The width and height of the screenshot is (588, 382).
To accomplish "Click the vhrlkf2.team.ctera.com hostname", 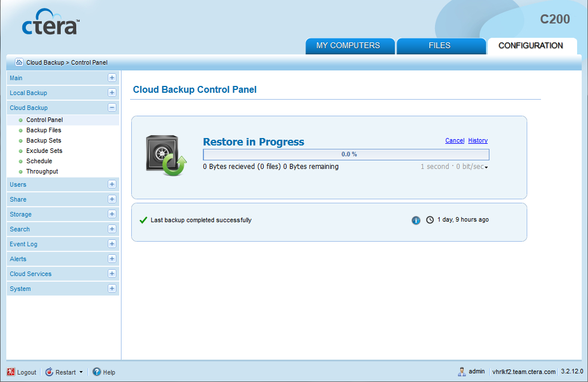I will click(x=524, y=372).
